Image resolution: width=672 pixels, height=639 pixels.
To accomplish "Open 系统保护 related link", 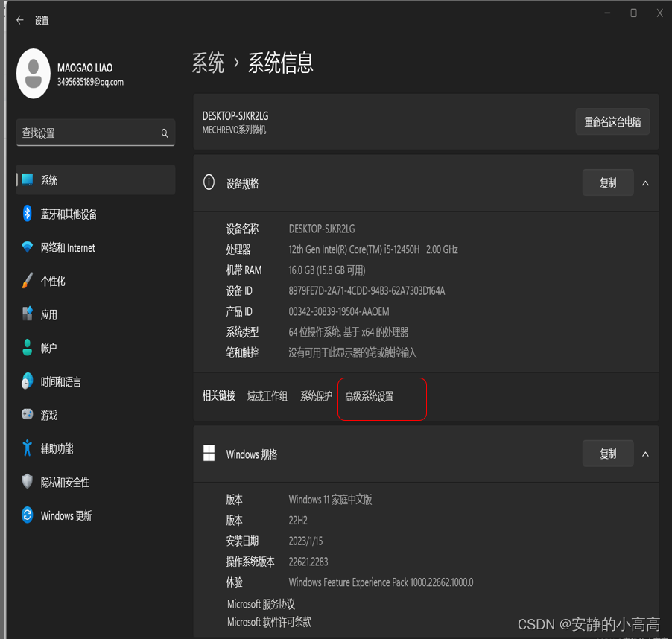I will pos(316,396).
